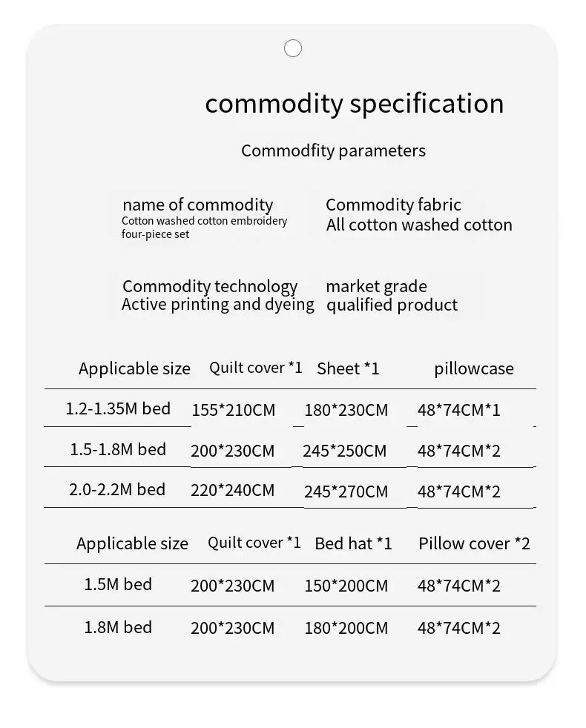Click the "pillowcase" column header

pos(474,368)
